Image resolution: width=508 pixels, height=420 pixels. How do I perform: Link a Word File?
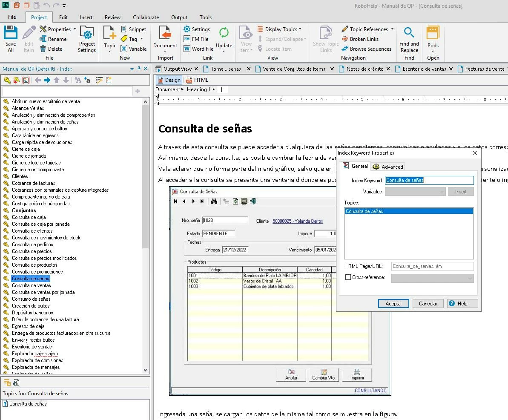pyautogui.click(x=198, y=49)
